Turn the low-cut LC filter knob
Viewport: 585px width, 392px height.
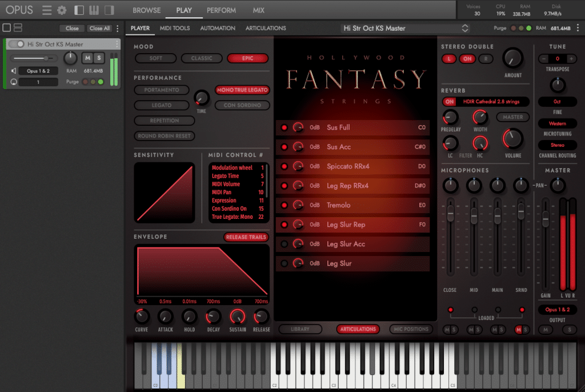click(x=450, y=143)
